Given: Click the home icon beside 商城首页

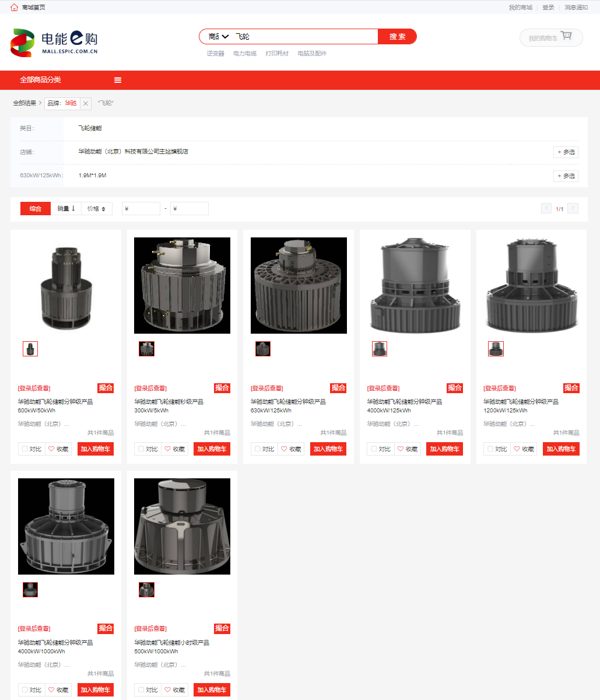Looking at the screenshot, I should 15,7.
